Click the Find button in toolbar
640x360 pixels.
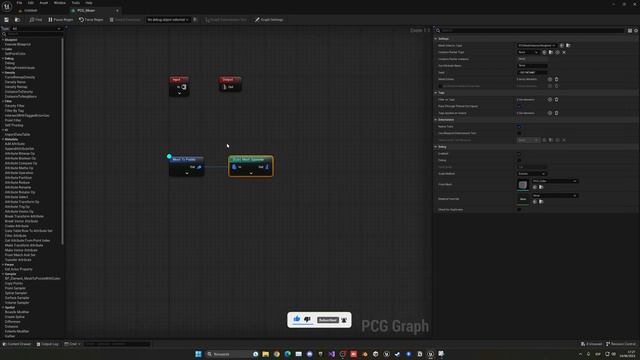click(x=36, y=20)
